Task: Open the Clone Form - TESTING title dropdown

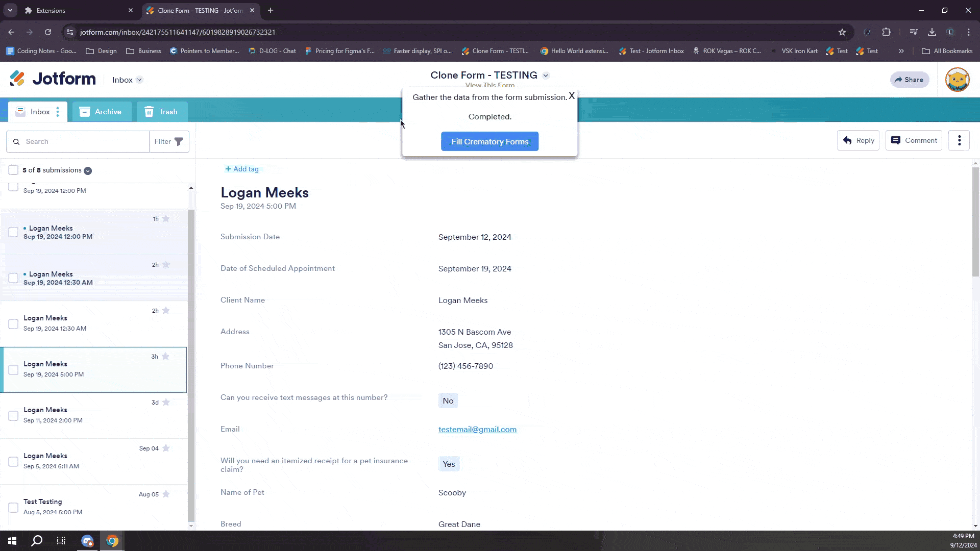Action: coord(546,75)
